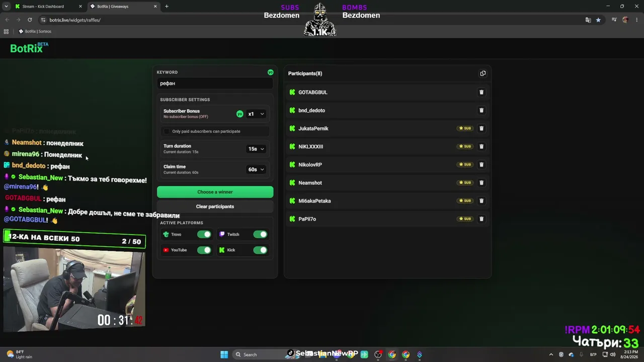Turn off the Kick platform switch
644x362 pixels.
tap(260, 250)
